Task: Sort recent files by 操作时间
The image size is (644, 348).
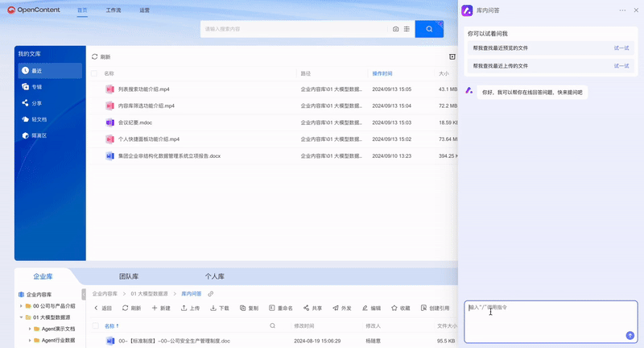Action: (x=382, y=73)
